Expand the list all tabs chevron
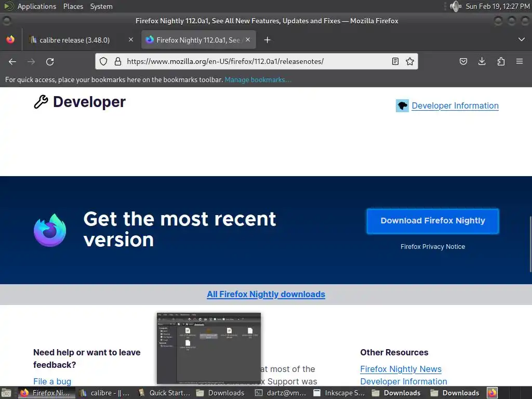Screen dimensions: 532x399 (522, 39)
